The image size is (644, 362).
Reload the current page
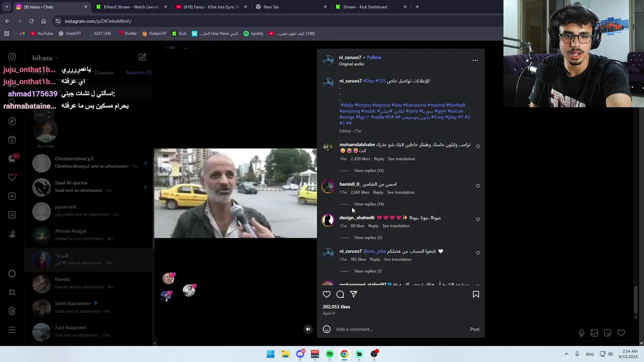tap(31, 21)
